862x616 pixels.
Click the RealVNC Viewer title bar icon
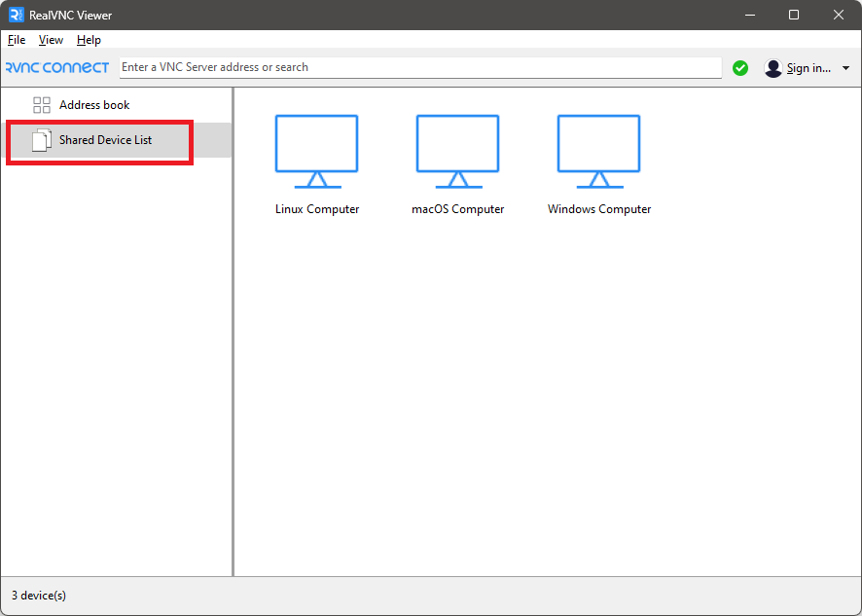click(17, 15)
